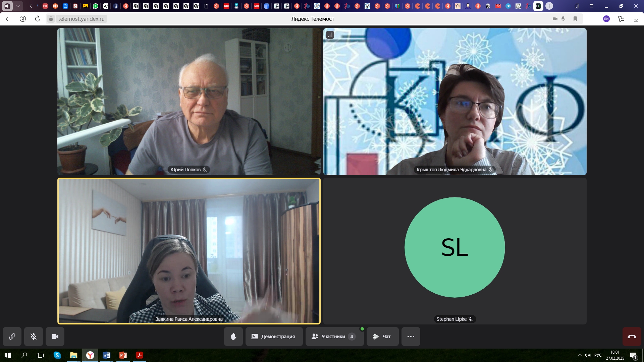The width and height of the screenshot is (644, 362).
Task: Hang up the call with red button
Action: tap(632, 337)
